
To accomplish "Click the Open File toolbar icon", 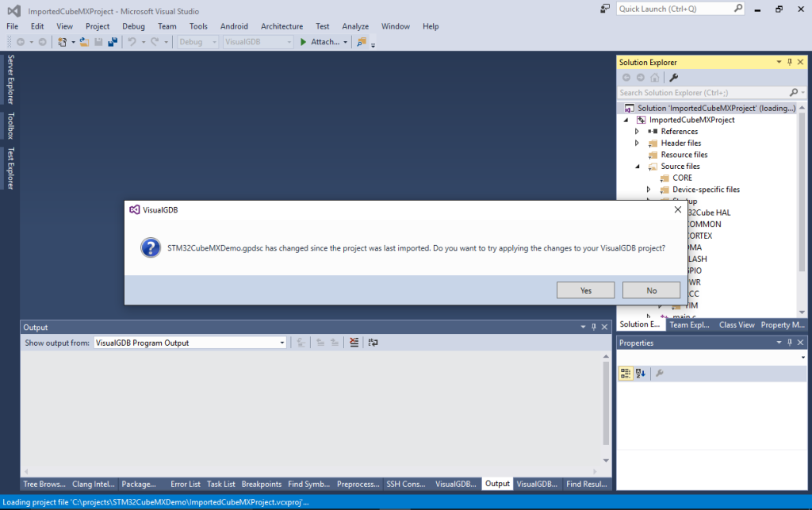I will click(x=83, y=42).
